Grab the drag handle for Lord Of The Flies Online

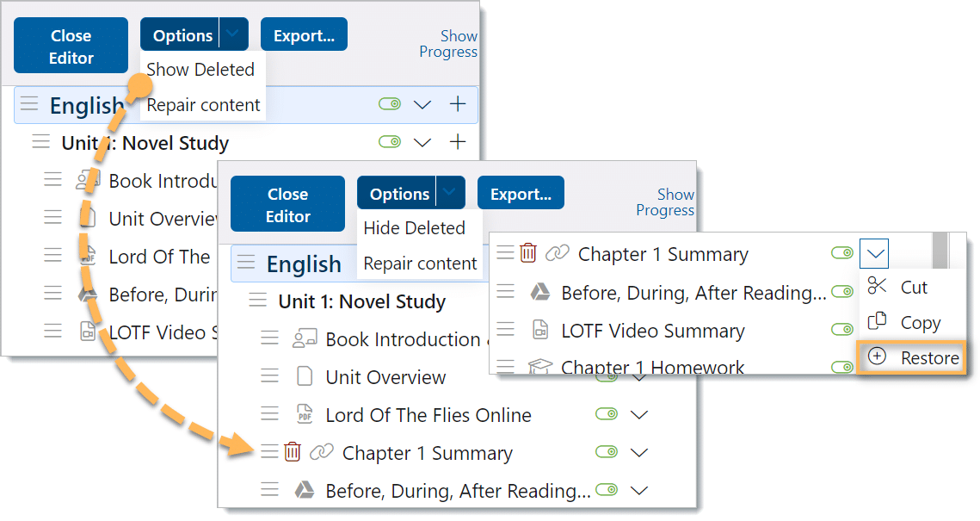pos(270,415)
